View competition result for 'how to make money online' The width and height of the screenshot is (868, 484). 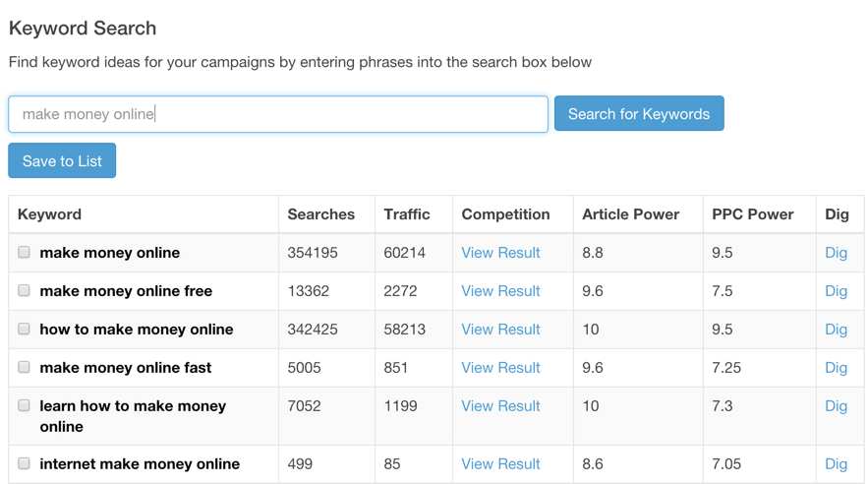500,329
